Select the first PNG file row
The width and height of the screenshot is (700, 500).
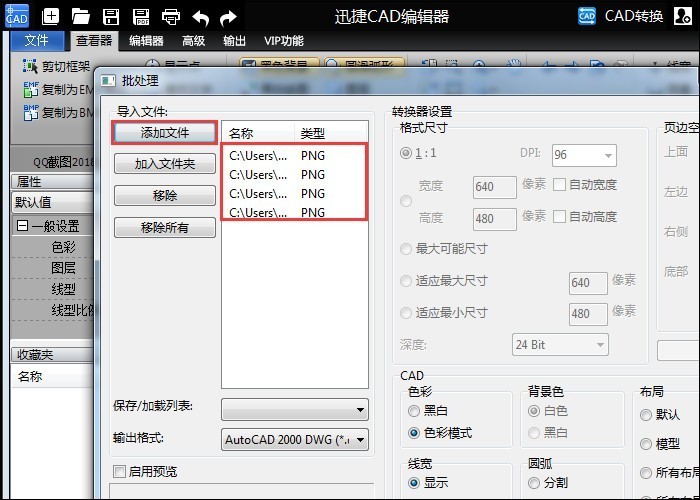tap(295, 156)
